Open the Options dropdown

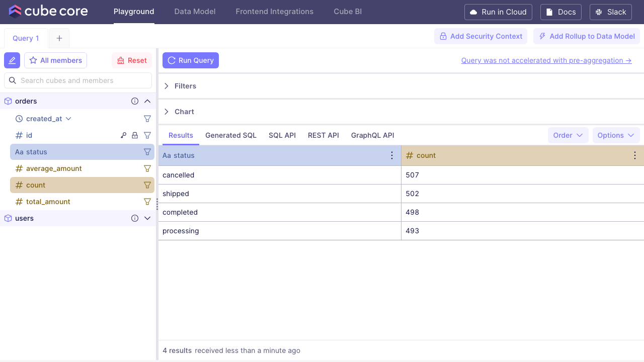pyautogui.click(x=616, y=135)
